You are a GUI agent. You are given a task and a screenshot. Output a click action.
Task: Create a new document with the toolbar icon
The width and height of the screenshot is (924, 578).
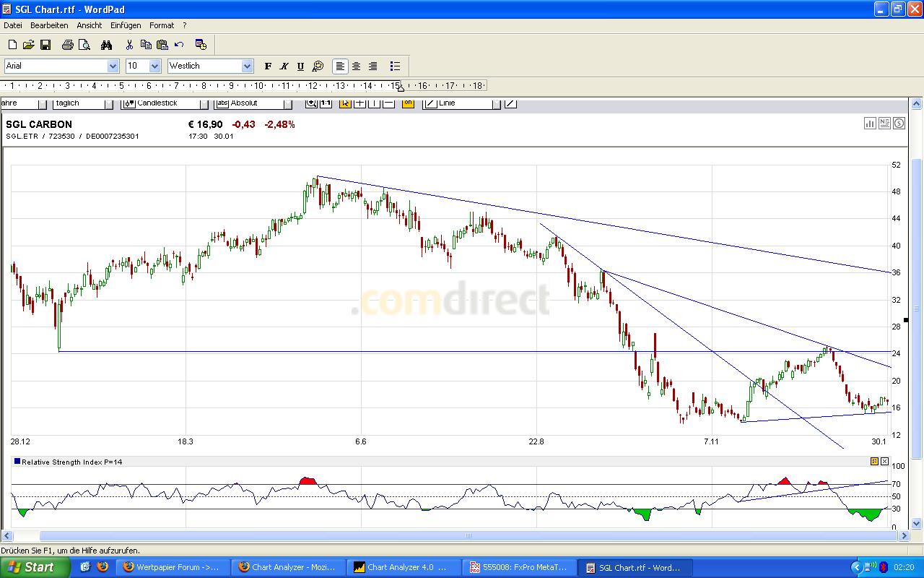pos(12,45)
